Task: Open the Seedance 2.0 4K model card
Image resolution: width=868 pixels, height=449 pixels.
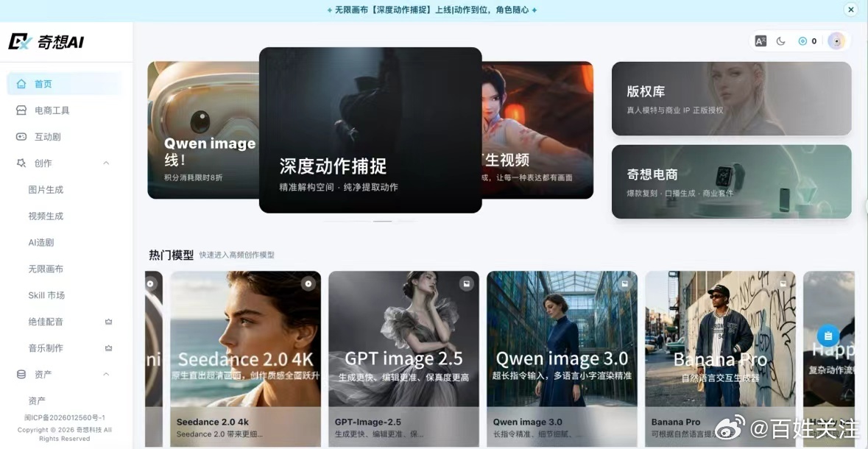Action: 245,358
